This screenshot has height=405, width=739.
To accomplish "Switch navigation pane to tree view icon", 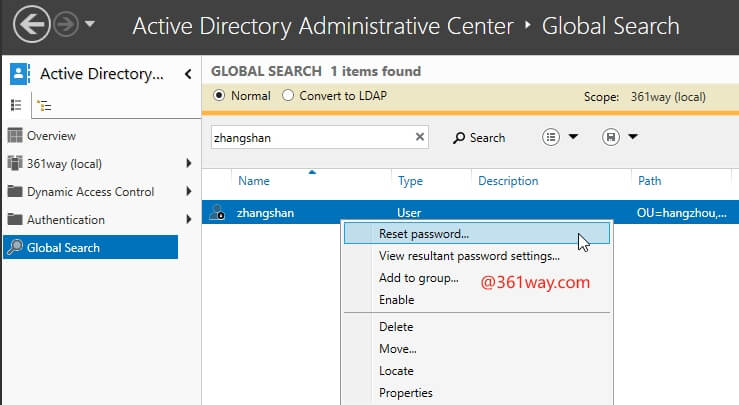I will tap(41, 103).
